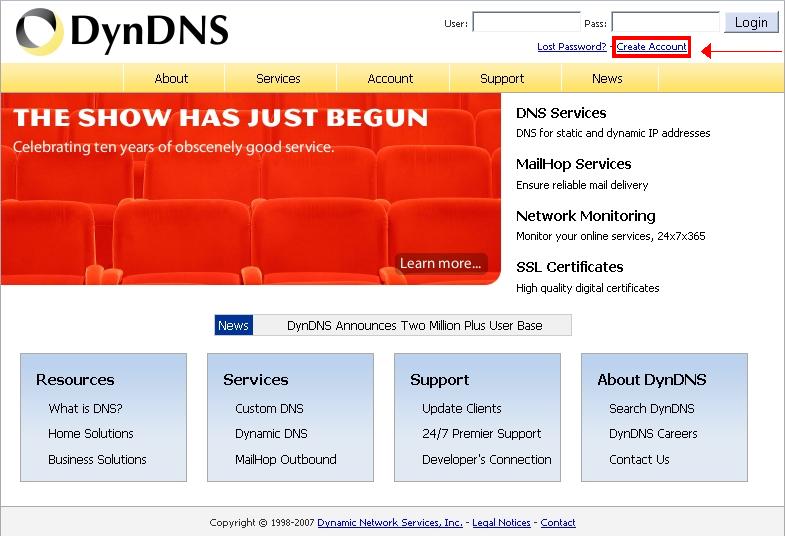Click text 'Monitor your online services, 24x7x365'

pyautogui.click(x=610, y=236)
